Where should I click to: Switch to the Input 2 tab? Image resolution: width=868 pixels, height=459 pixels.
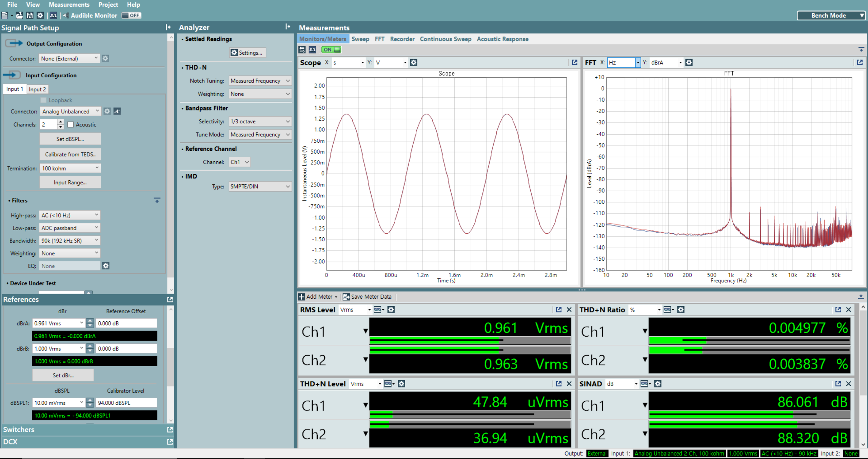pyautogui.click(x=37, y=89)
